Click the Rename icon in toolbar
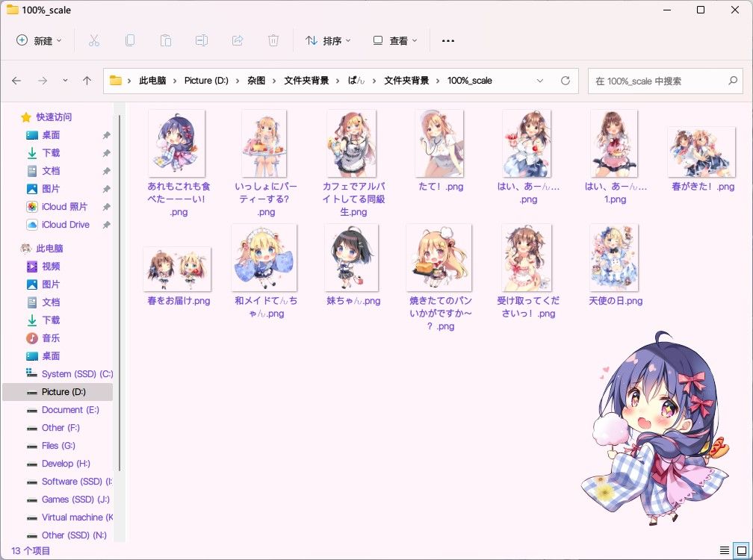 pyautogui.click(x=202, y=41)
